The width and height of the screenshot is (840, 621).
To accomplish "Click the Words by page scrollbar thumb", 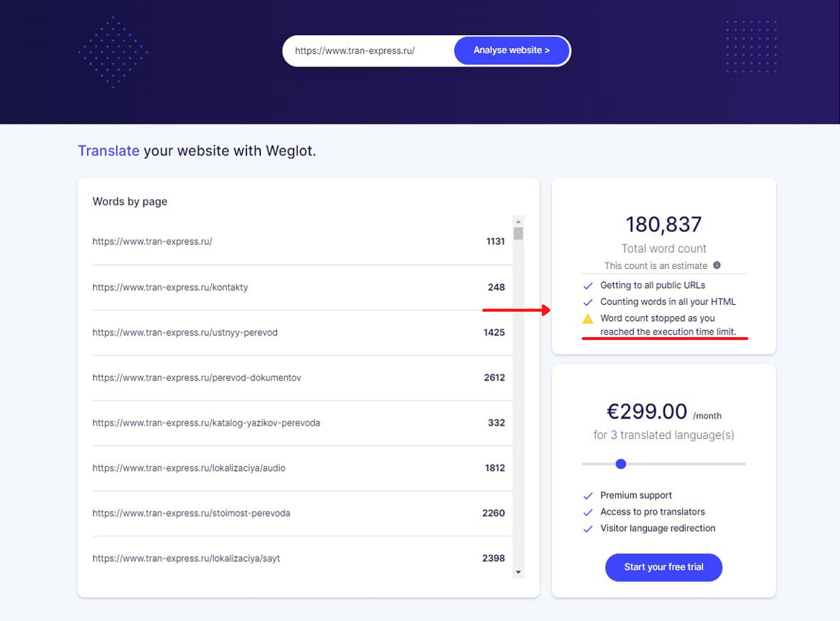I will point(518,234).
